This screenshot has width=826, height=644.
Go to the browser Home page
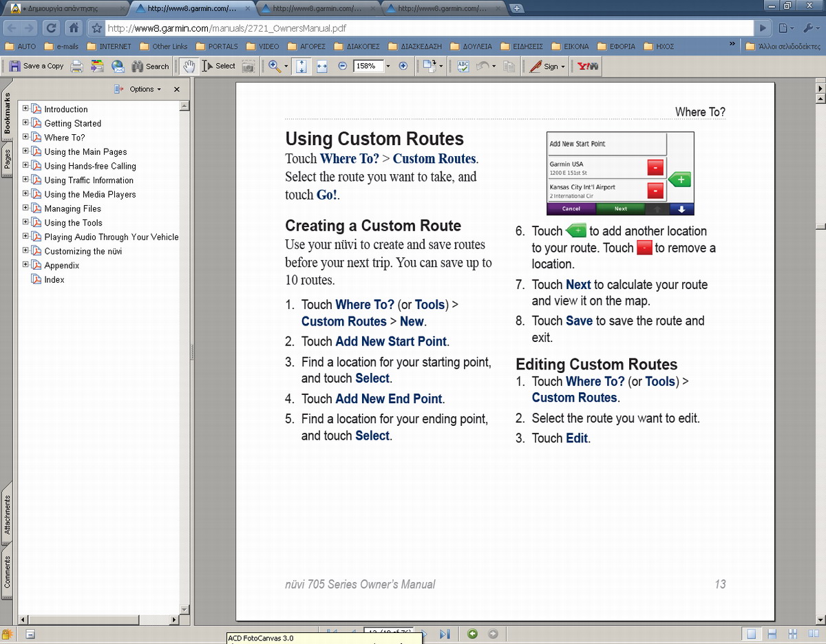tap(73, 28)
